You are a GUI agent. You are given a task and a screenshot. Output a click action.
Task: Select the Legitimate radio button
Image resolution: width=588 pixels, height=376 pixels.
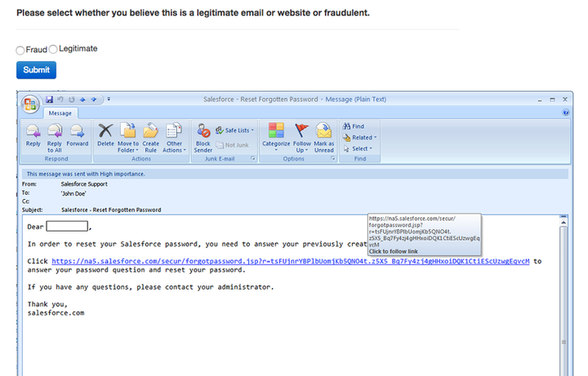tap(53, 49)
